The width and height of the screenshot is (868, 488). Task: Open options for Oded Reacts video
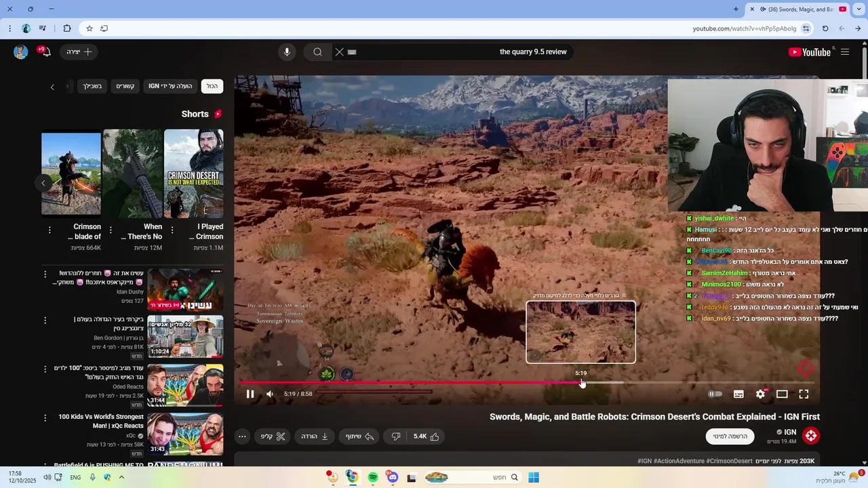coord(45,369)
